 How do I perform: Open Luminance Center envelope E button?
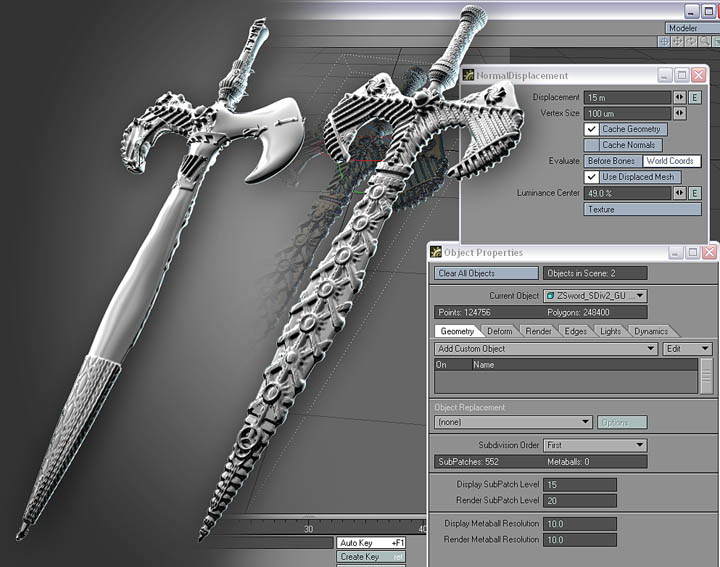tap(695, 193)
